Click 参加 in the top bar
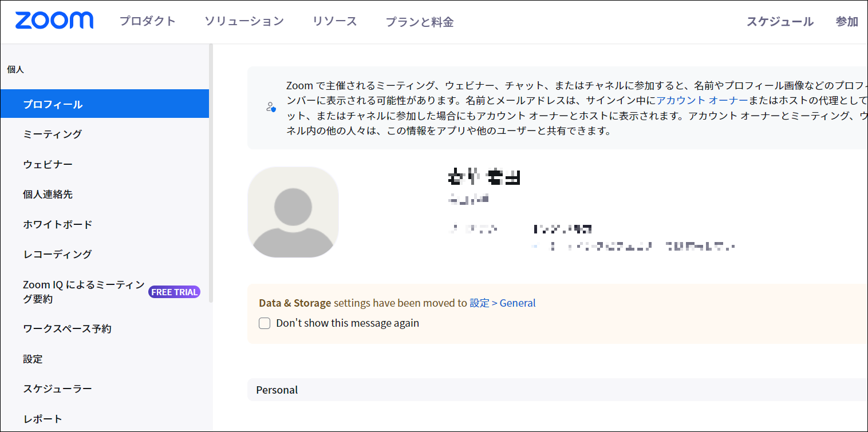868x432 pixels. [x=847, y=22]
